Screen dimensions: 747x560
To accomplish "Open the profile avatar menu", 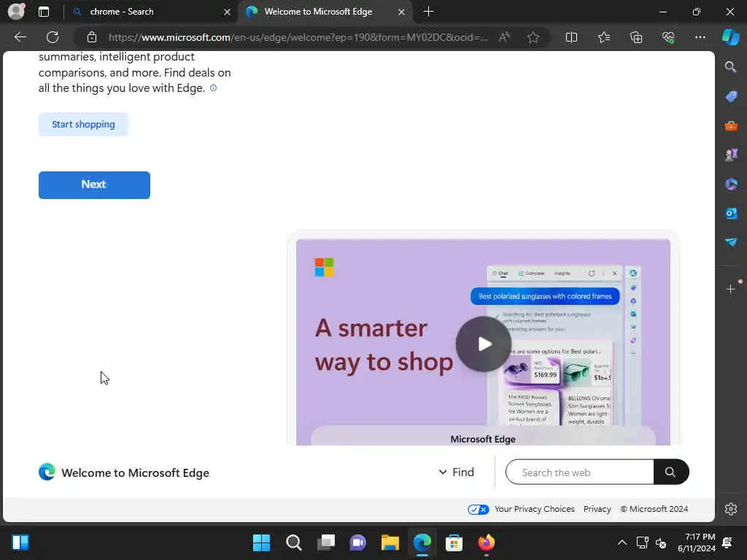I will [16, 12].
